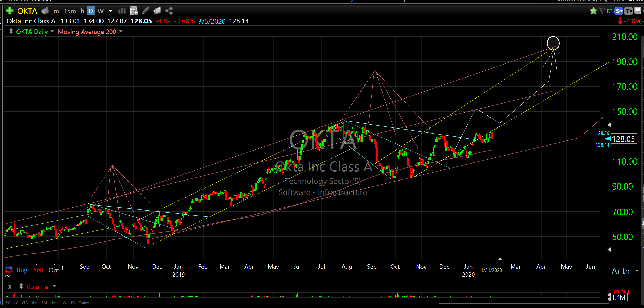Click the floppy disk save icon
Image resolution: width=644 pixels, height=308 pixels.
pyautogui.click(x=637, y=11)
